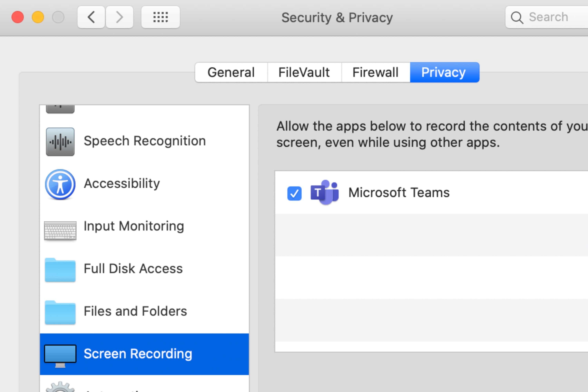Click the Microsoft Teams app icon
This screenshot has width=588, height=392.
coord(325,192)
